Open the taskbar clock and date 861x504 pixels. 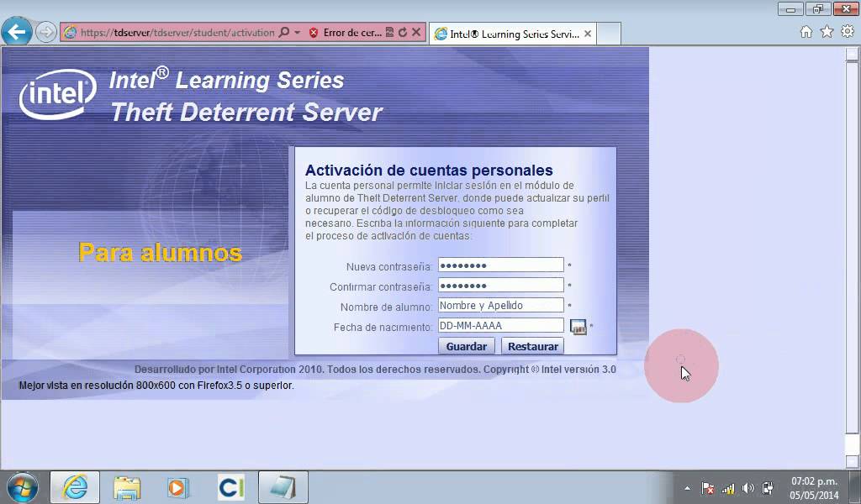click(814, 488)
